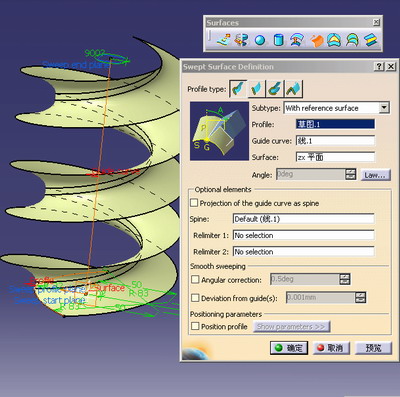Screen dimensions: 400x397
Task: Click the Angular correction spinner arrows
Action: click(x=345, y=279)
